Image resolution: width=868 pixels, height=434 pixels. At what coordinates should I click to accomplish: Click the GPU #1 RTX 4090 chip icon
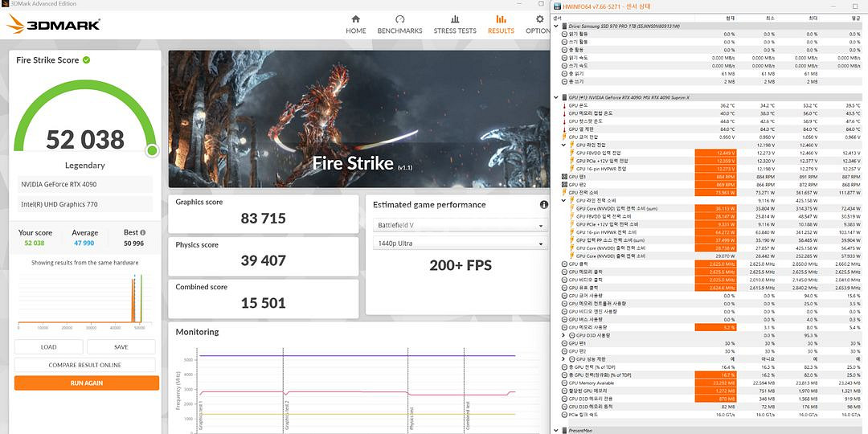tap(564, 97)
